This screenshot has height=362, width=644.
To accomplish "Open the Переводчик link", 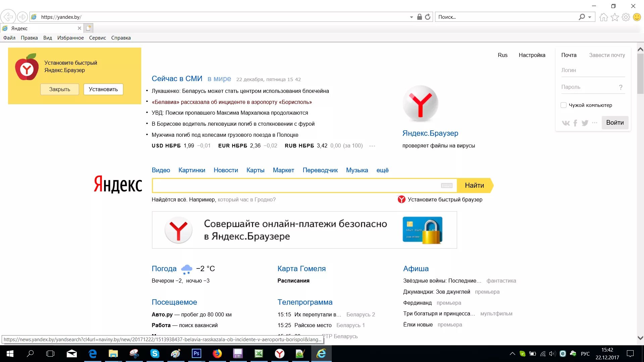I will [x=320, y=170].
